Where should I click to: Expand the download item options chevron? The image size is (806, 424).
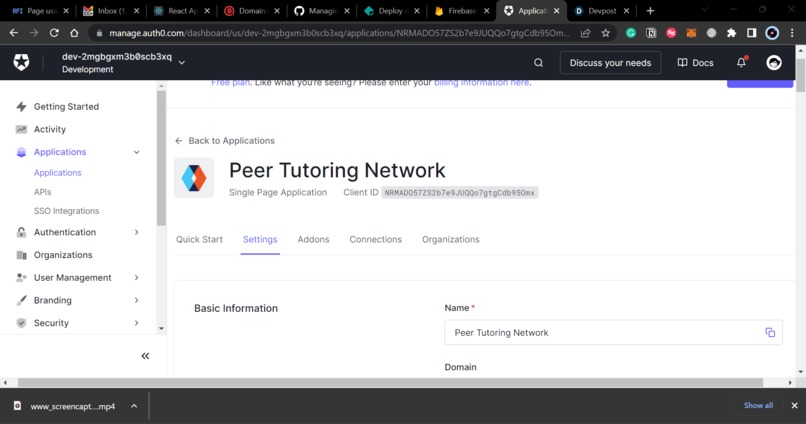(134, 406)
